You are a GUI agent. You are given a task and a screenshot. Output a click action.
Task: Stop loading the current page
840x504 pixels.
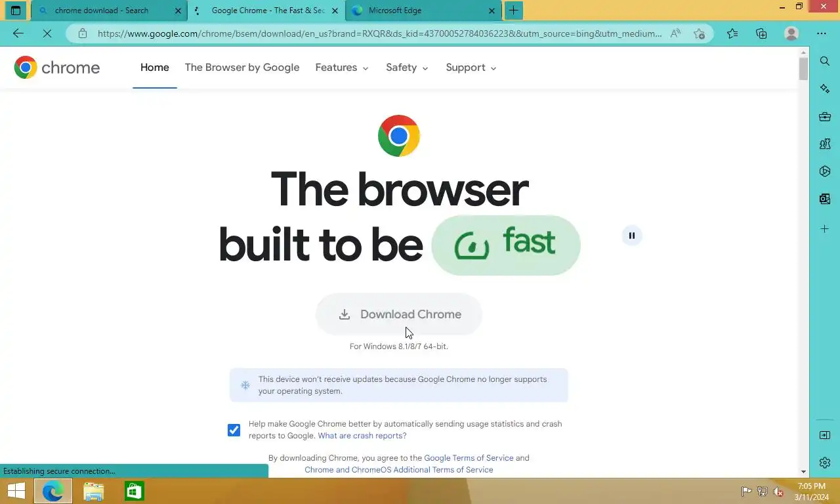[47, 33]
